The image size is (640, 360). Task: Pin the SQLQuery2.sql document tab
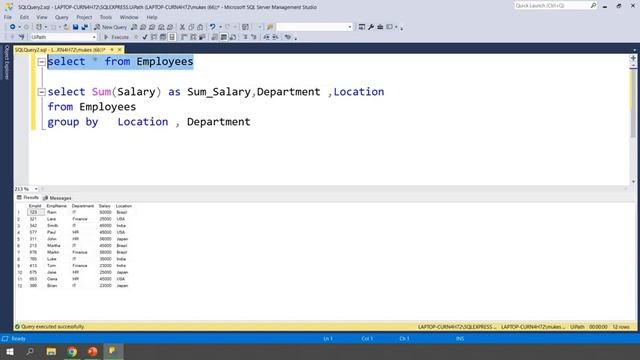[x=112, y=50]
